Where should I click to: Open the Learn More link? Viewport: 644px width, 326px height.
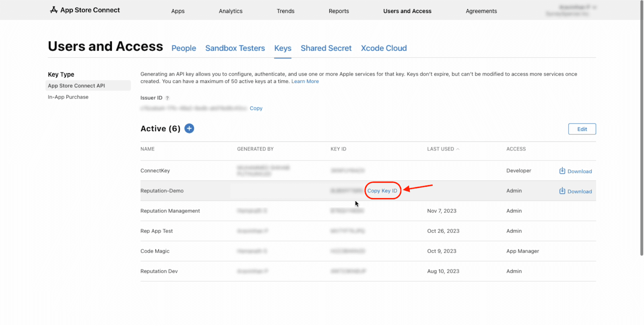tap(305, 81)
